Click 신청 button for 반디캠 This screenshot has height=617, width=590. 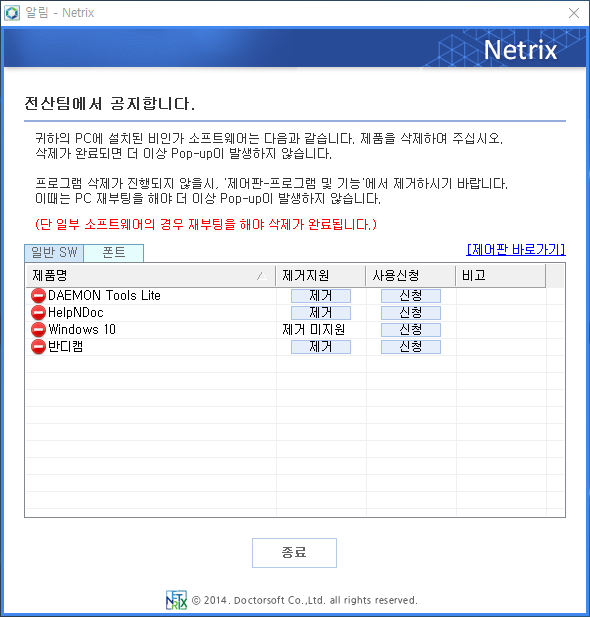[411, 347]
